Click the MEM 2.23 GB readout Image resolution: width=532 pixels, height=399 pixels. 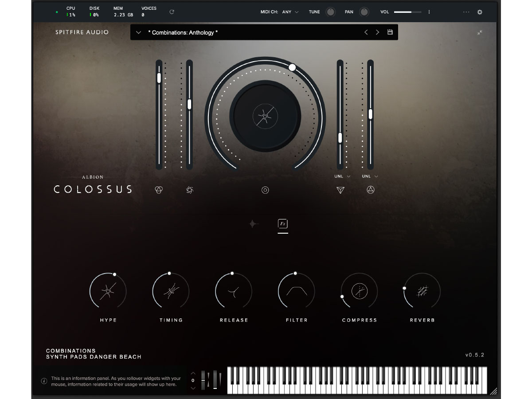124,12
